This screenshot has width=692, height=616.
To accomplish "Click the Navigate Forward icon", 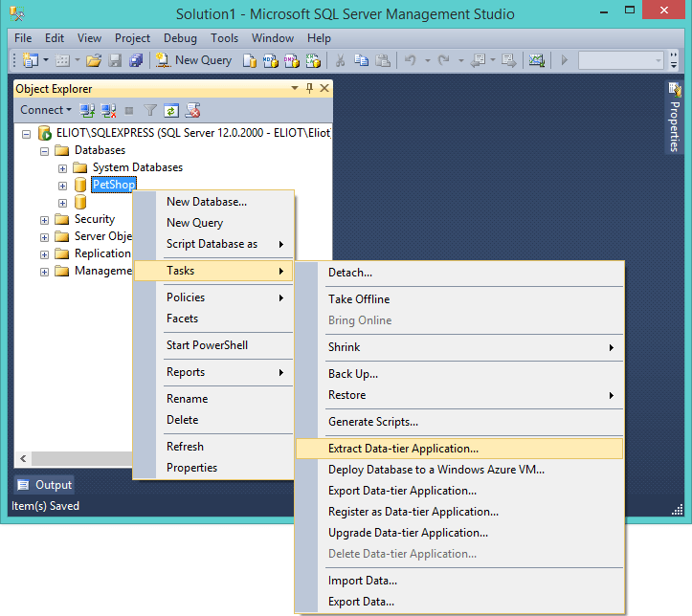I will click(x=509, y=60).
